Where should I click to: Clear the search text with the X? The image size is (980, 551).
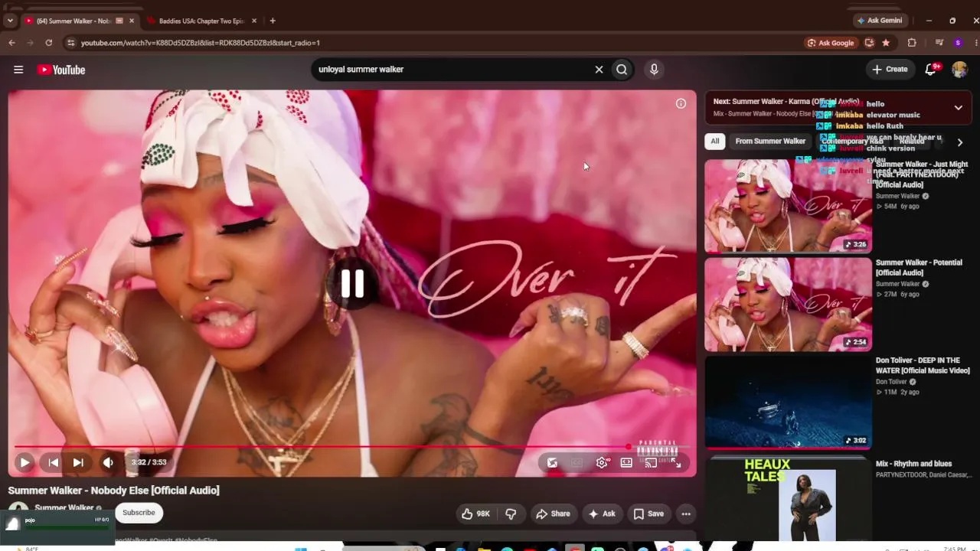pyautogui.click(x=599, y=70)
